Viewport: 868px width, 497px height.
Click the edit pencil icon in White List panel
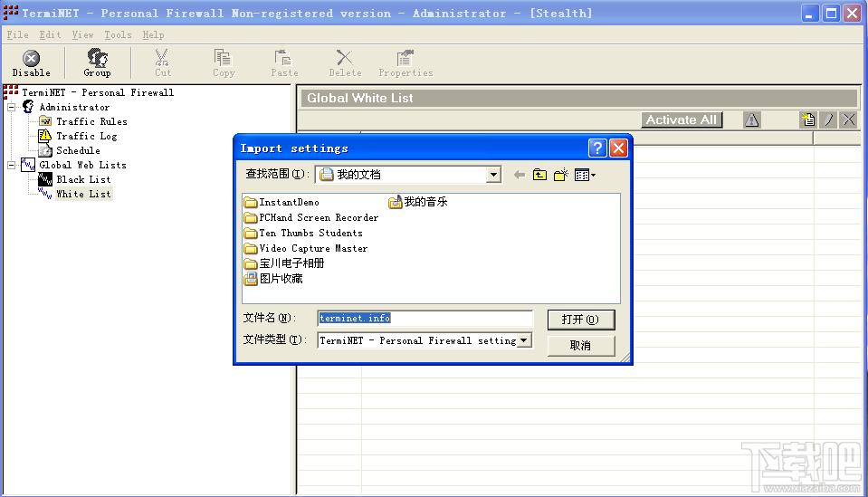[x=829, y=119]
